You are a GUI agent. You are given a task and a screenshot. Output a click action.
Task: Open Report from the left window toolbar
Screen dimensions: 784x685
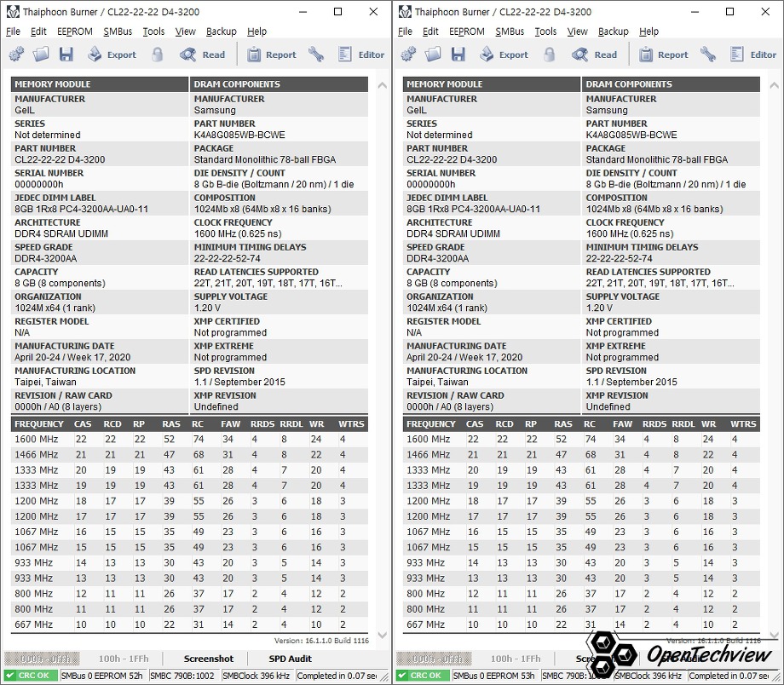pos(272,54)
